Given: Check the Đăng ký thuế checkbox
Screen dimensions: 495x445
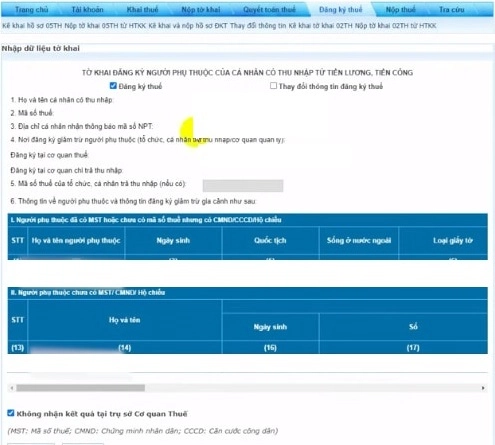Looking at the screenshot, I should [113, 86].
